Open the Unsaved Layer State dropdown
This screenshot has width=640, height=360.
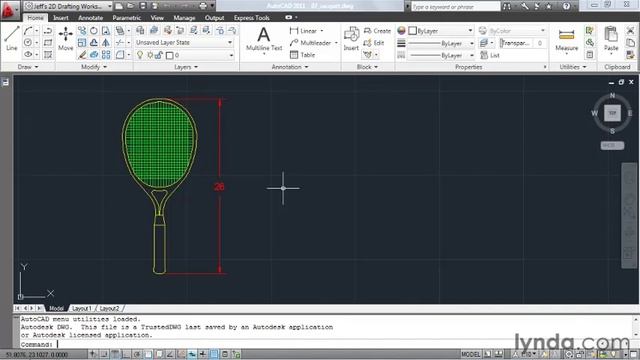184,42
